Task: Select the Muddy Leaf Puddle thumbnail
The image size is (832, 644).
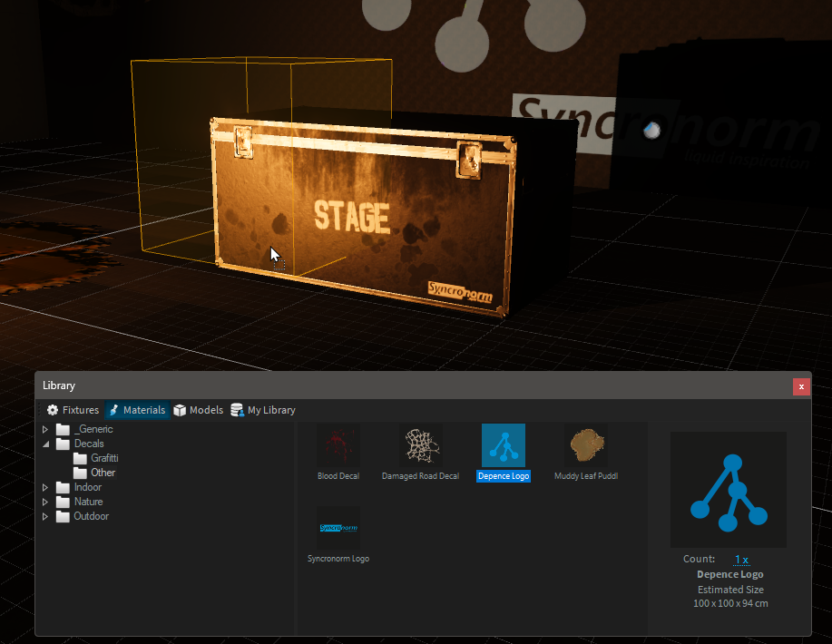Action: (586, 445)
